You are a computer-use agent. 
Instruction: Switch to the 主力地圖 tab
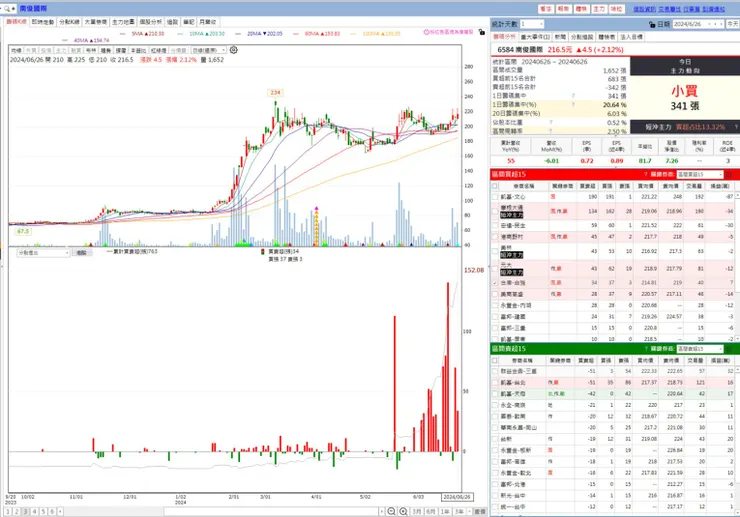tap(123, 22)
